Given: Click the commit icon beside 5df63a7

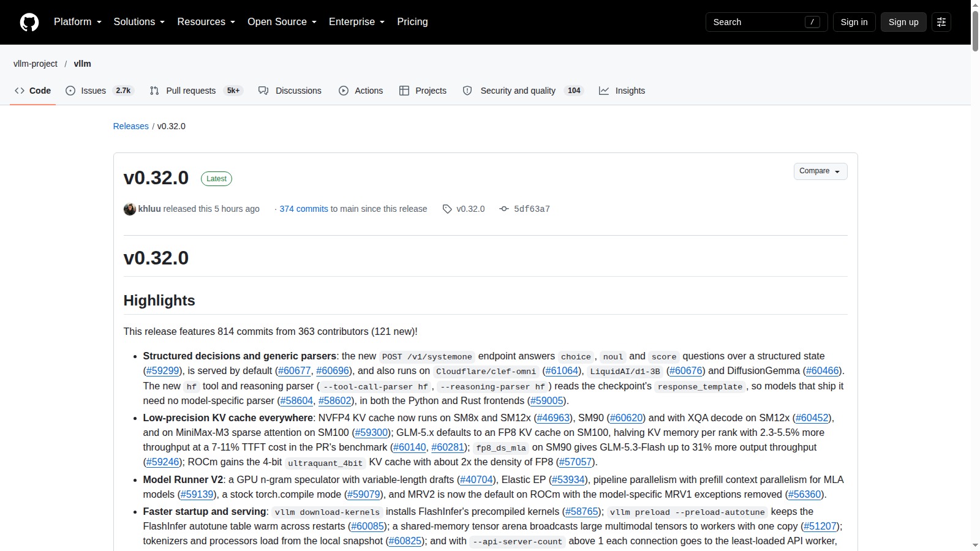Looking at the screenshot, I should coord(504,209).
